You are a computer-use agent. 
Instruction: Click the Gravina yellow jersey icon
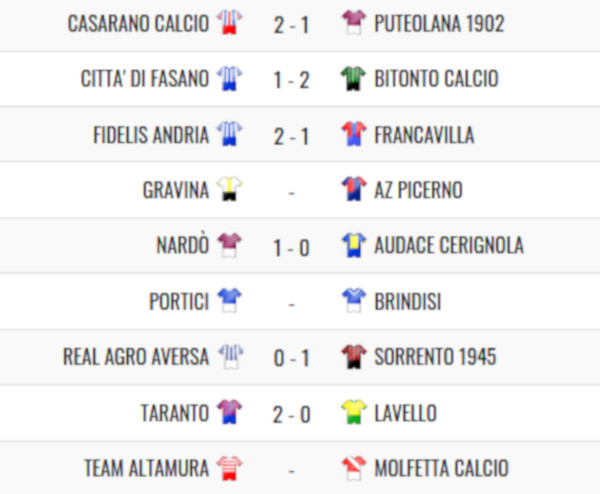pyautogui.click(x=230, y=190)
